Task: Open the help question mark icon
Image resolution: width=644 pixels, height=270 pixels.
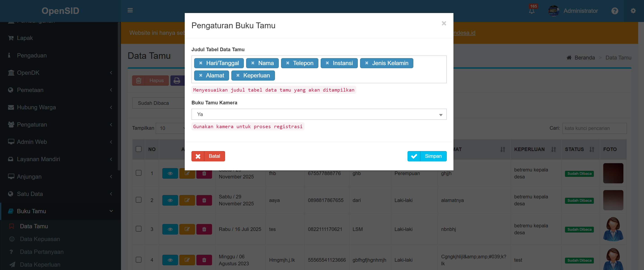Action: point(615,11)
